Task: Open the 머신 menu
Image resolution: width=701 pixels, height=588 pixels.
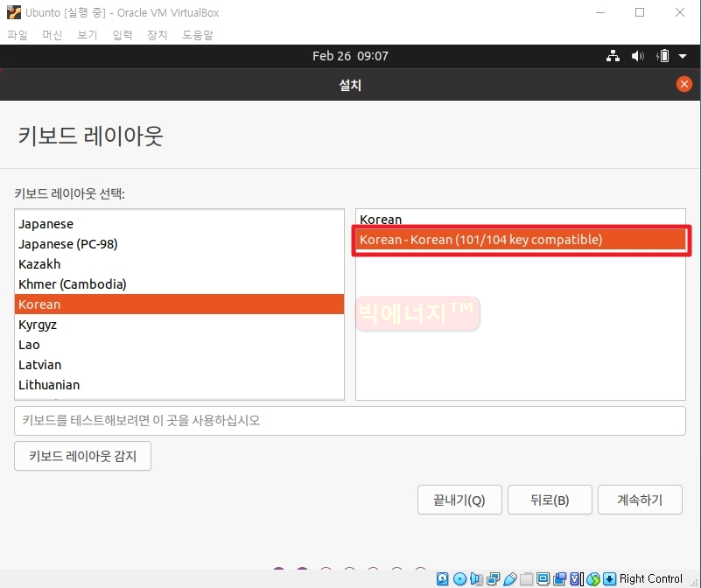Action: 53,35
